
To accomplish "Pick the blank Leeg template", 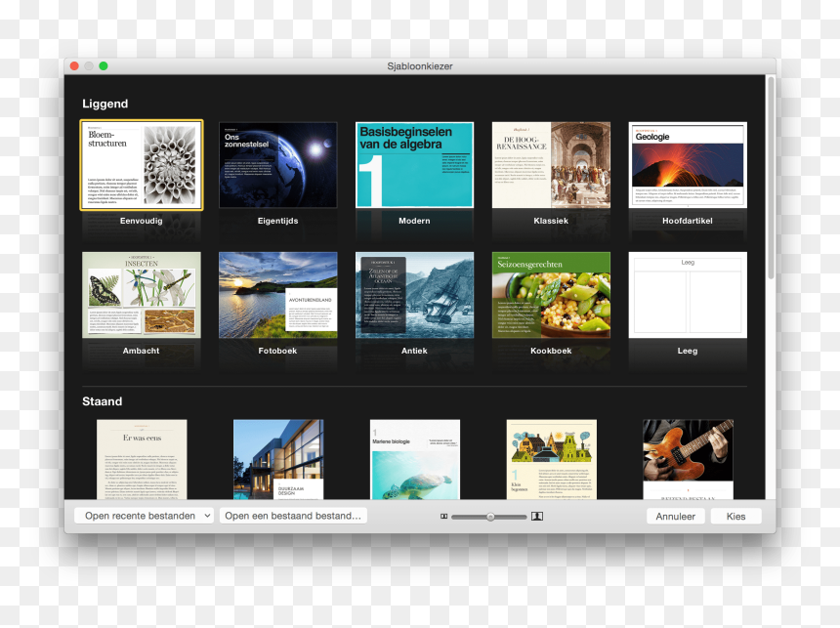I will tap(688, 295).
